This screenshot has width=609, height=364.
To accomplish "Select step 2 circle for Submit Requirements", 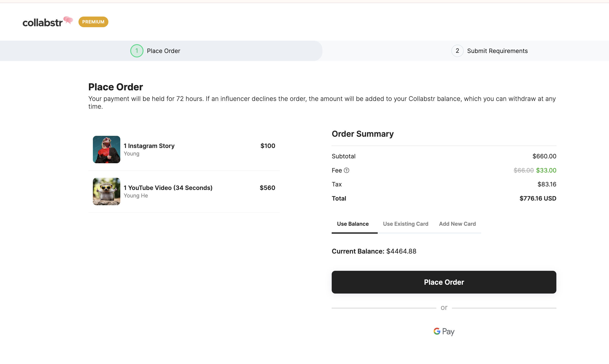I will 457,51.
